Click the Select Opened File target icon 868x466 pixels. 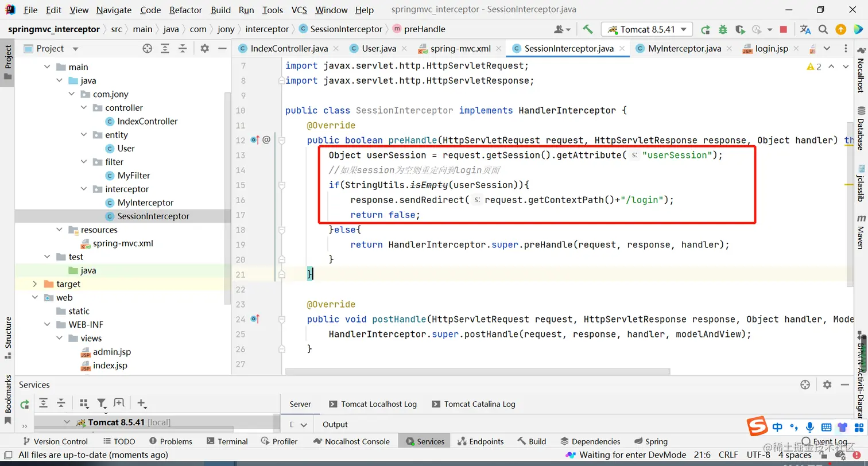tap(148, 49)
